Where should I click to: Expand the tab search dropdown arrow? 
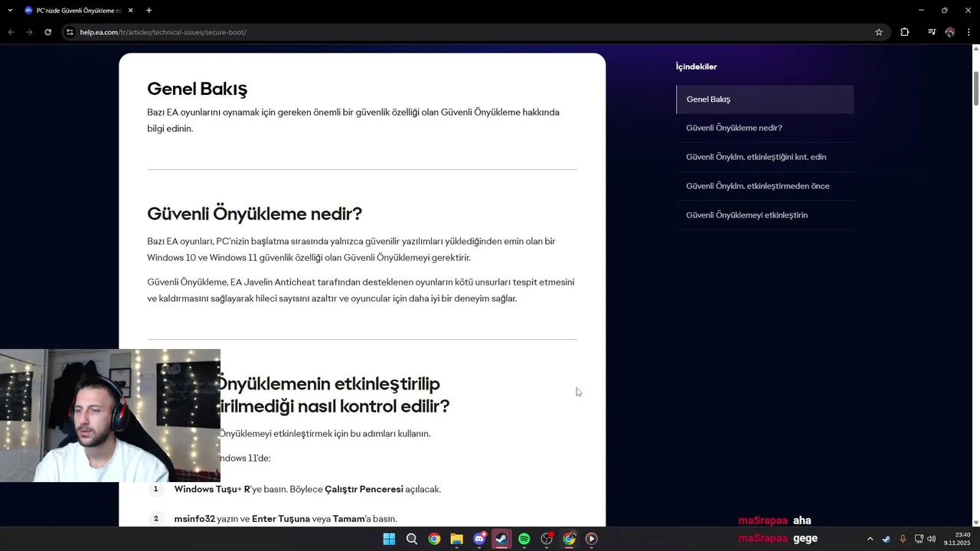(10, 11)
